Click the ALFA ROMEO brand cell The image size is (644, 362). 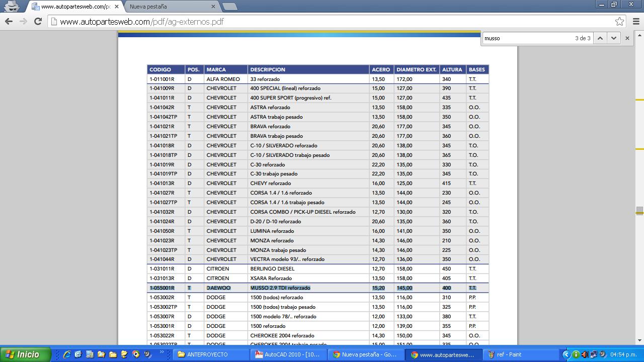click(223, 79)
